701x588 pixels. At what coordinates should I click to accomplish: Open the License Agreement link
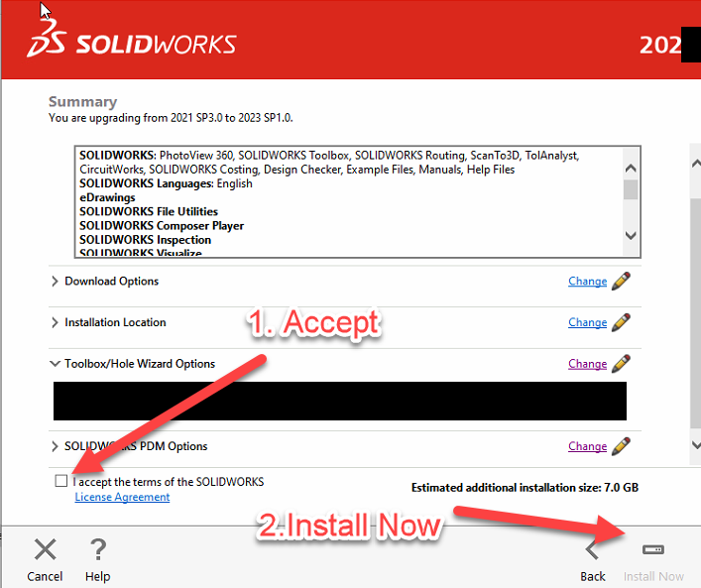coord(122,497)
